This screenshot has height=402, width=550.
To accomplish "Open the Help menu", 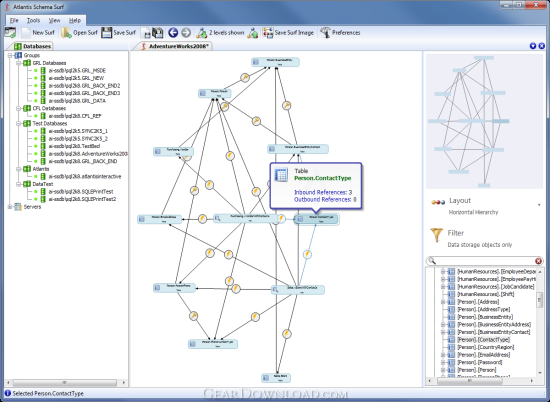I will click(x=75, y=20).
